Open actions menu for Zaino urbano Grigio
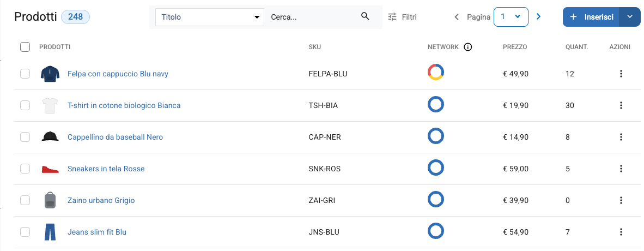Screen dimensions: 644x251 621,200
